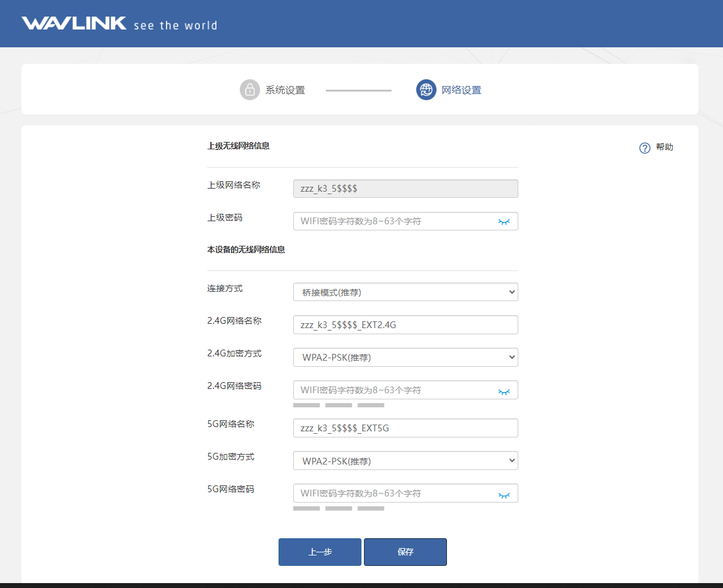Click the 5G network name field
This screenshot has width=723, height=588.
(405, 428)
